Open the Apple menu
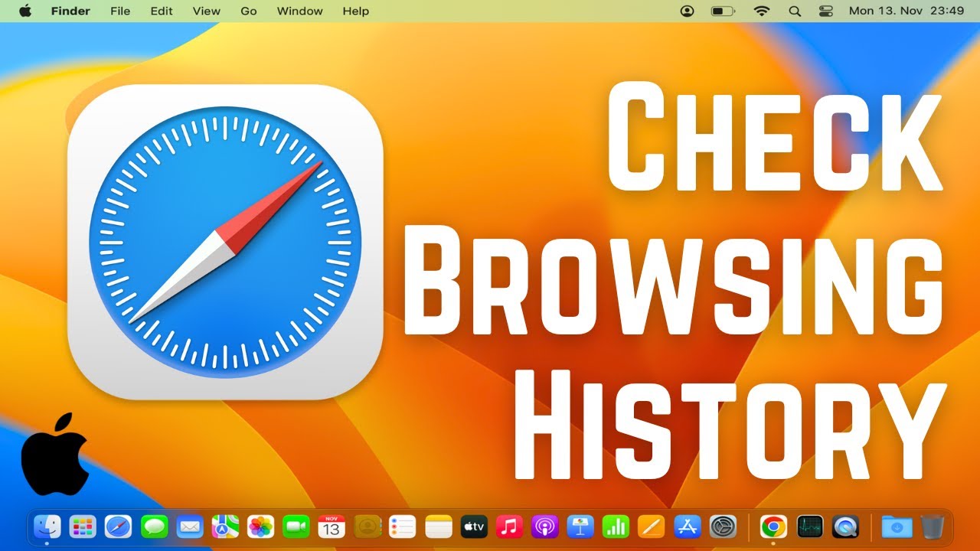This screenshot has height=551, width=980. coord(25,11)
